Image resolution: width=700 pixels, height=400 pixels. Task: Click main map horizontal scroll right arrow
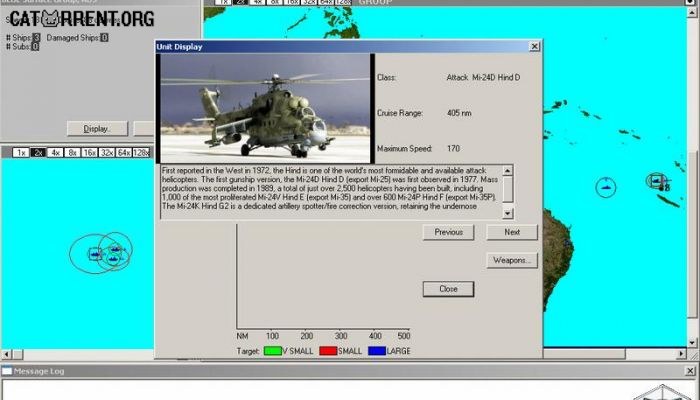(x=682, y=354)
